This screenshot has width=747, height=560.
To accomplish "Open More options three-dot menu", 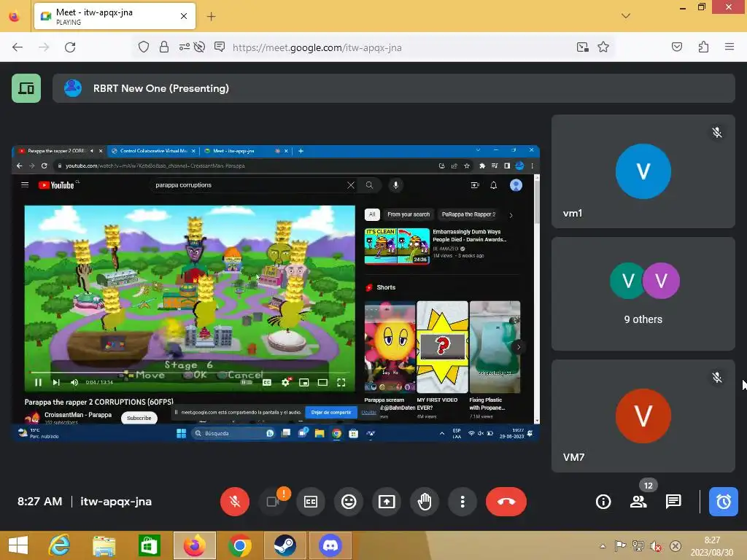I will click(x=462, y=502).
